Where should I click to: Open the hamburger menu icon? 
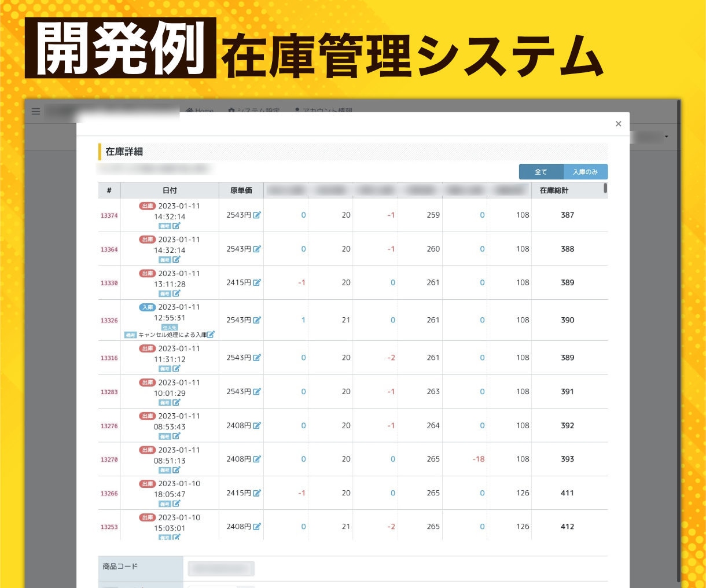[x=36, y=112]
